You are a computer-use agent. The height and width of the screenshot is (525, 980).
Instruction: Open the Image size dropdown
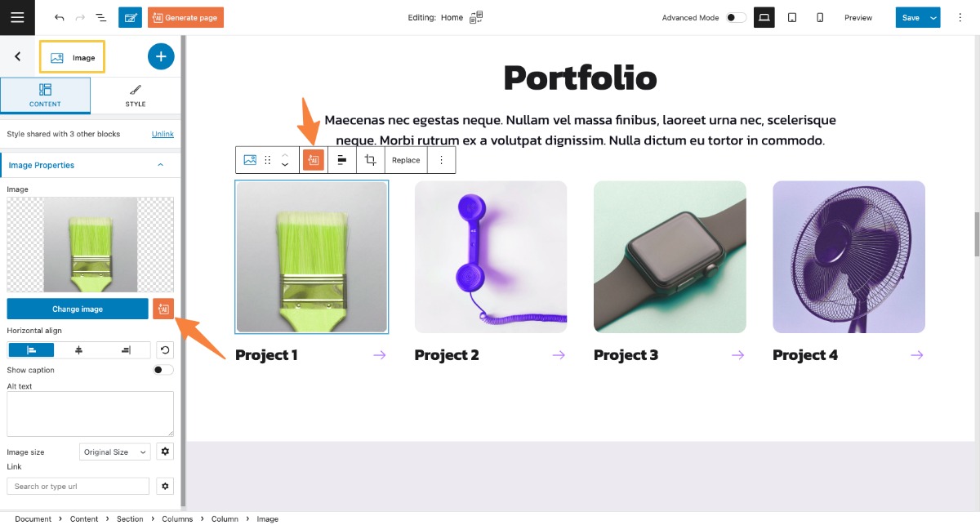(x=115, y=452)
